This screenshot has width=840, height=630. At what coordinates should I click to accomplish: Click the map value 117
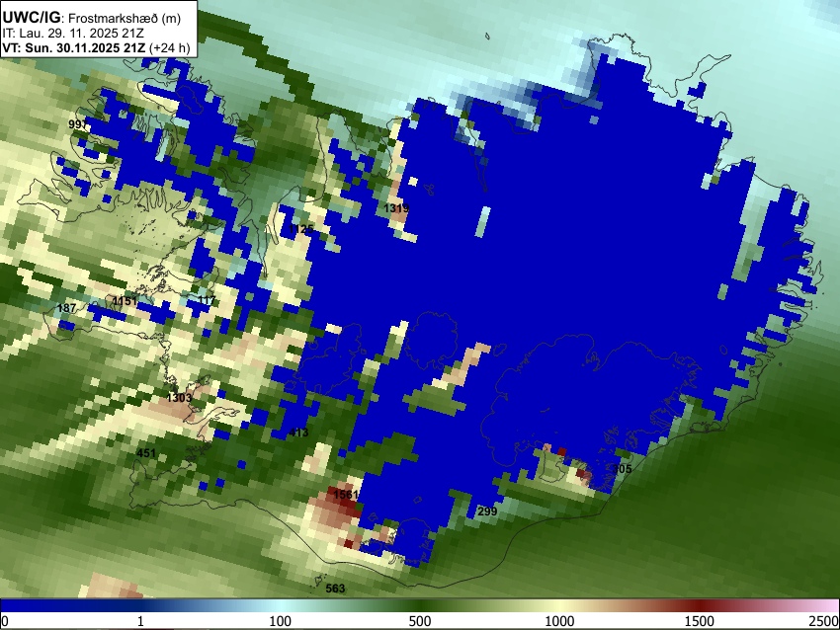point(207,300)
